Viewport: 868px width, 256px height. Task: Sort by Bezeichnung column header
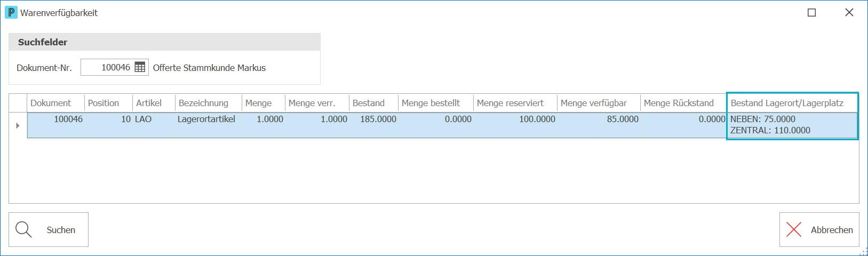click(209, 103)
